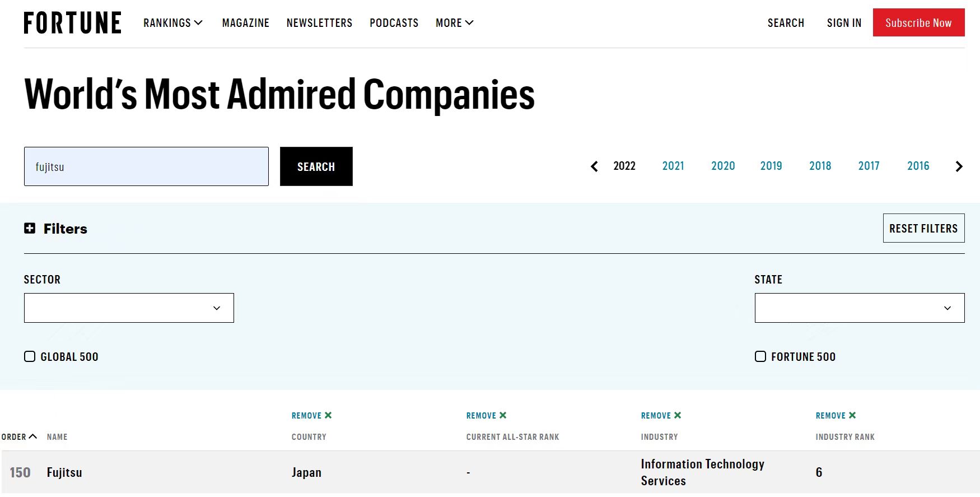Collapse the Filters section via its plus icon
The image size is (980, 497).
point(30,228)
